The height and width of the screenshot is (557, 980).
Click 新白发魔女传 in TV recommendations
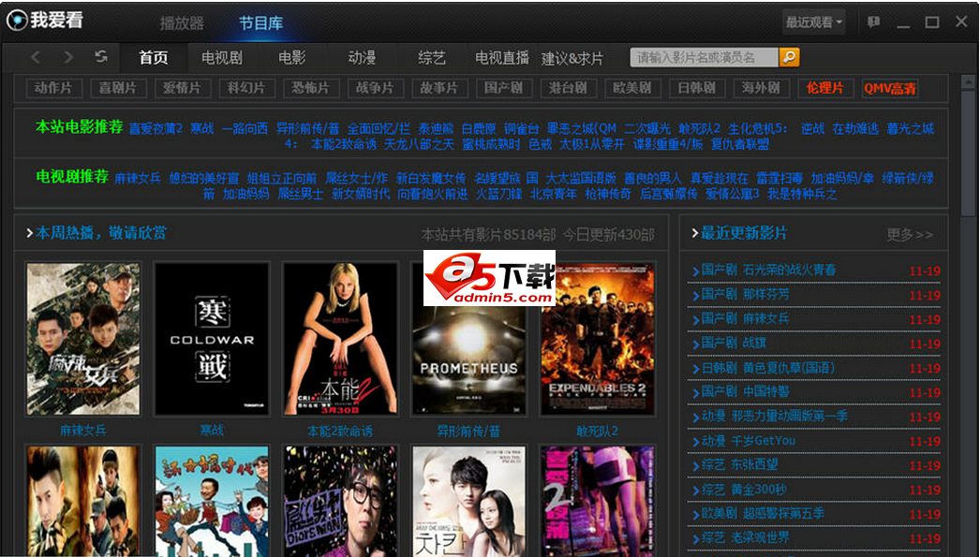tap(431, 179)
